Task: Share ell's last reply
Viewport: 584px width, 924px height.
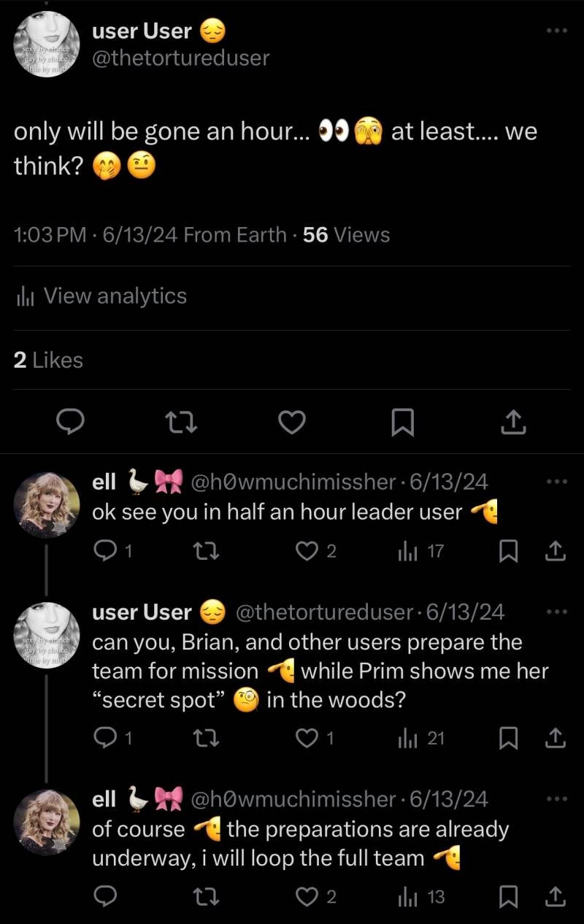Action: click(555, 896)
